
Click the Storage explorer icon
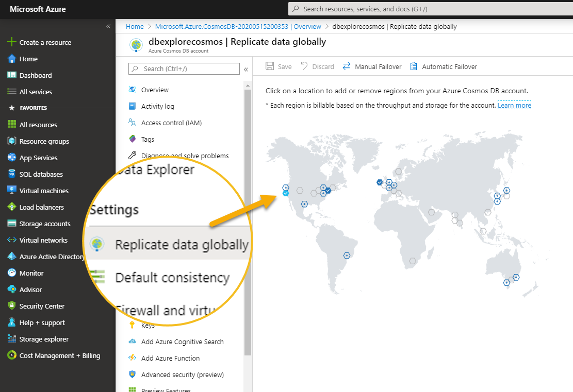pos(12,339)
